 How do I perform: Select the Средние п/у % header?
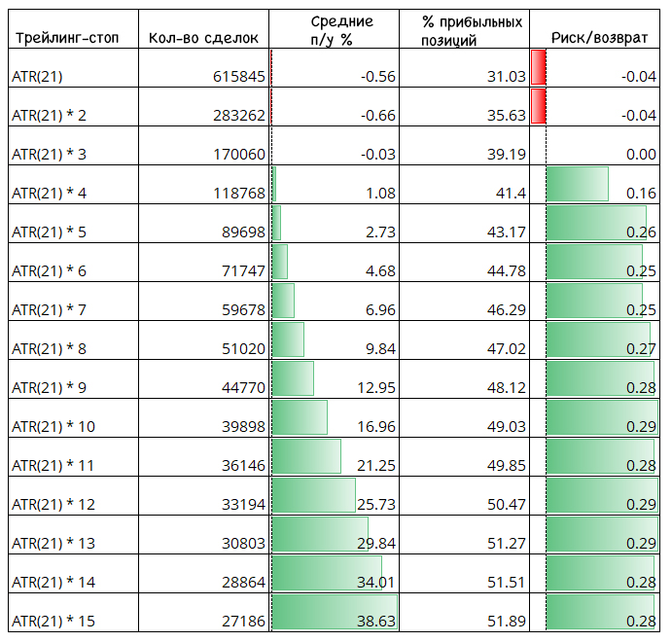[x=334, y=29]
